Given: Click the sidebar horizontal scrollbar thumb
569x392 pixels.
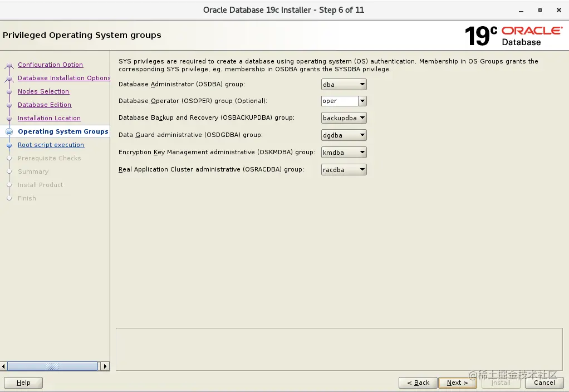Looking at the screenshot, I should click(x=53, y=366).
